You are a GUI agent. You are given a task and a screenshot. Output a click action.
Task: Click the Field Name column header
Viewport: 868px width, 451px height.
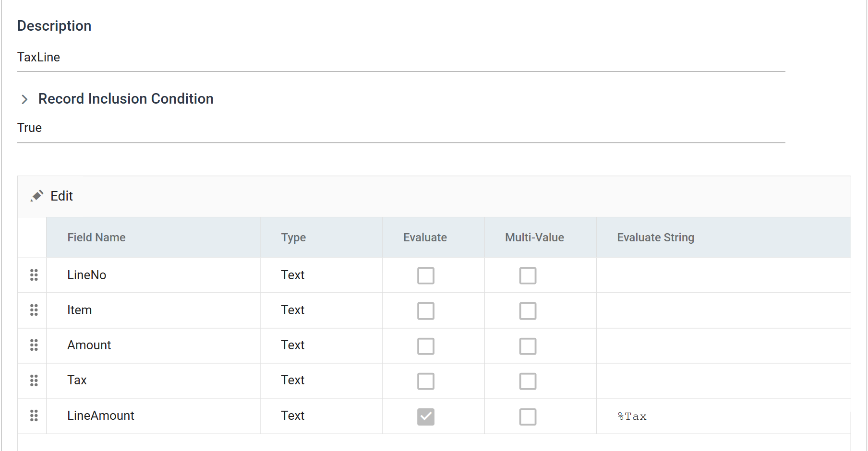pos(153,237)
